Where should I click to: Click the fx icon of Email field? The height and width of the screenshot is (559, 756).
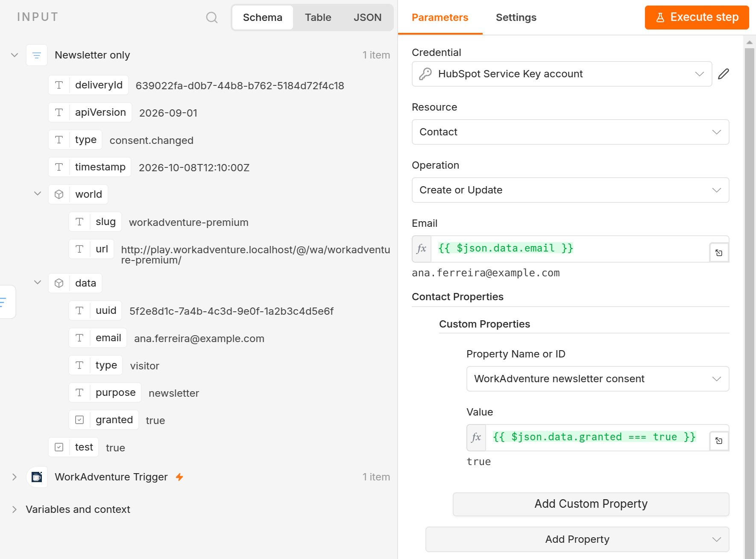[422, 249]
